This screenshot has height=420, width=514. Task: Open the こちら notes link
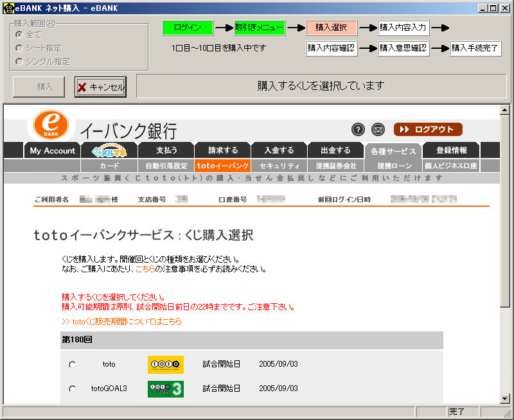145,269
